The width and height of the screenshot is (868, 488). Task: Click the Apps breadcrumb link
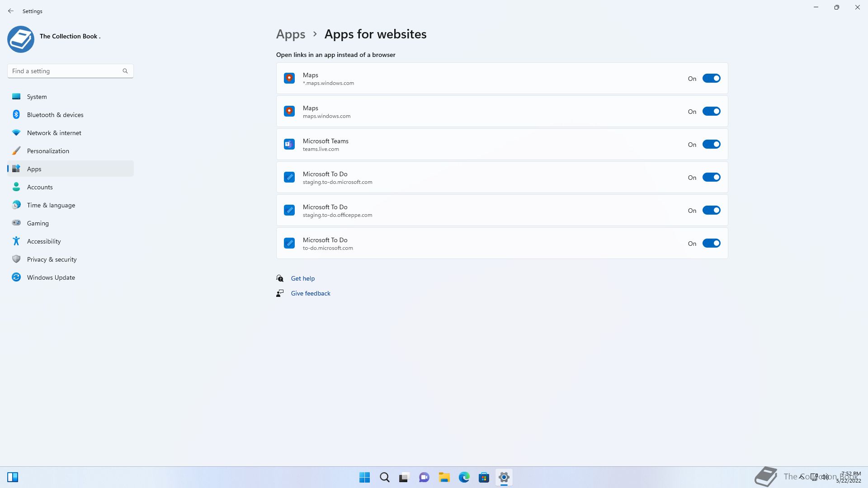tap(291, 34)
